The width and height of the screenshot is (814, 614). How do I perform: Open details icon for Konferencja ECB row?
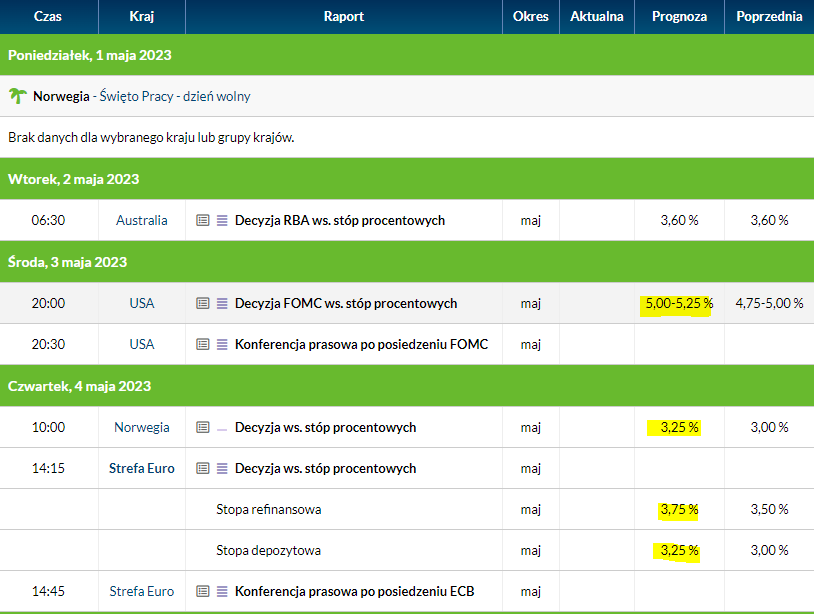click(x=202, y=591)
